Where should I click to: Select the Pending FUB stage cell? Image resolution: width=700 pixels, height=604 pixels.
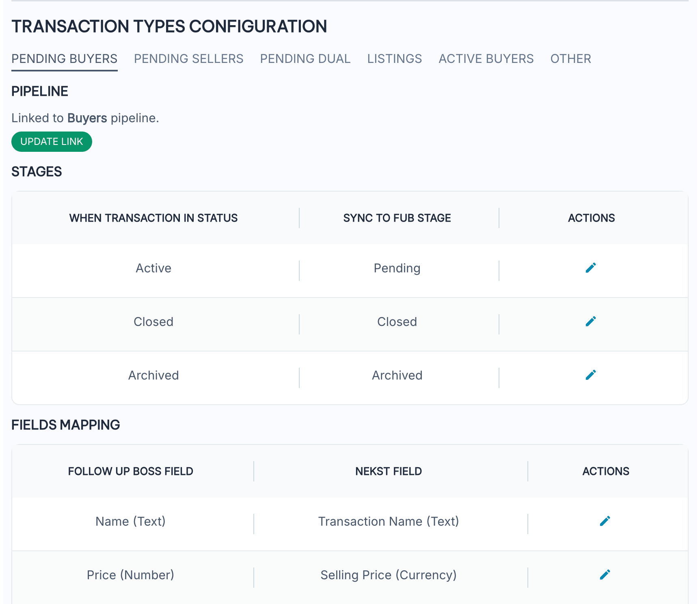coord(397,268)
